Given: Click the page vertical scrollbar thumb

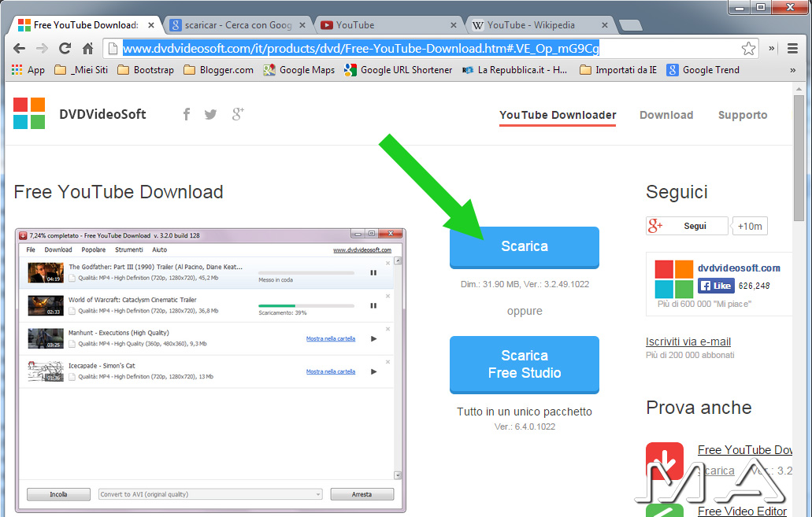Looking at the screenshot, I should point(799,158).
